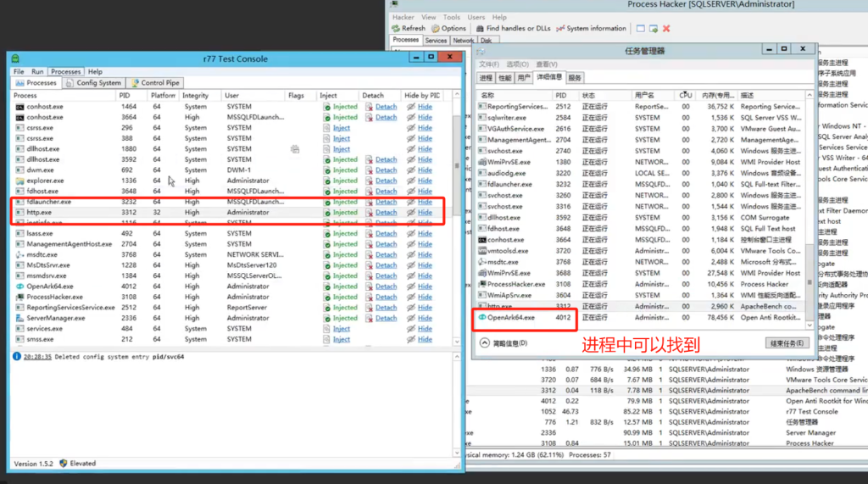Select explorer.exe process in r77 list
868x484 pixels.
click(x=232, y=181)
